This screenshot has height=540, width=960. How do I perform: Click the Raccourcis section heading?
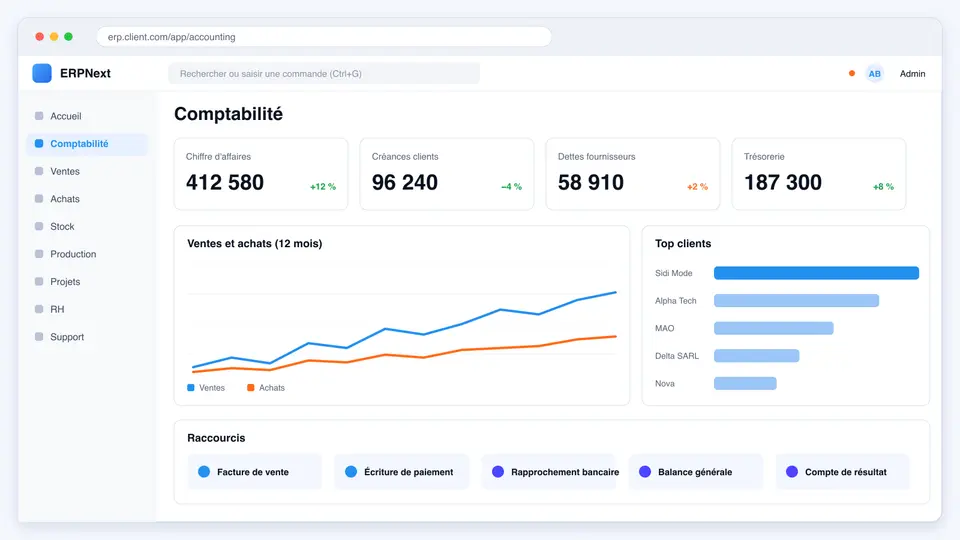pos(216,438)
